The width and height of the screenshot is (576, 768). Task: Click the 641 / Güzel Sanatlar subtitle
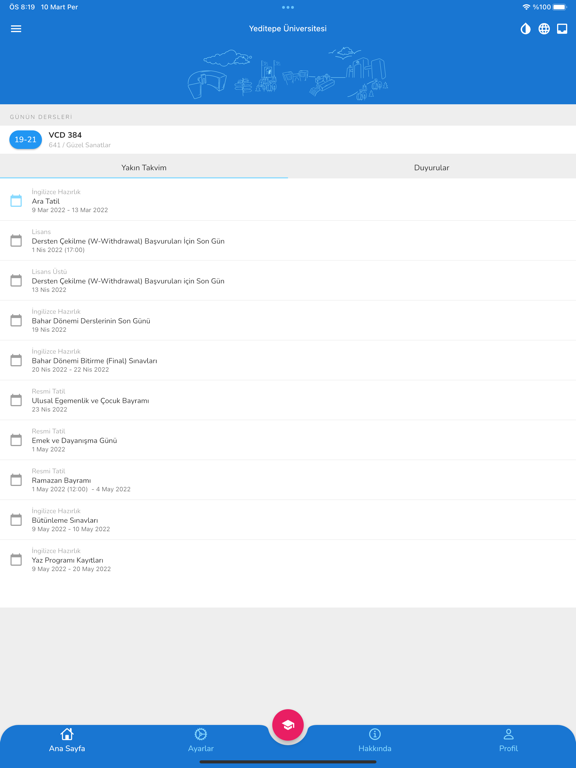[x=79, y=145]
